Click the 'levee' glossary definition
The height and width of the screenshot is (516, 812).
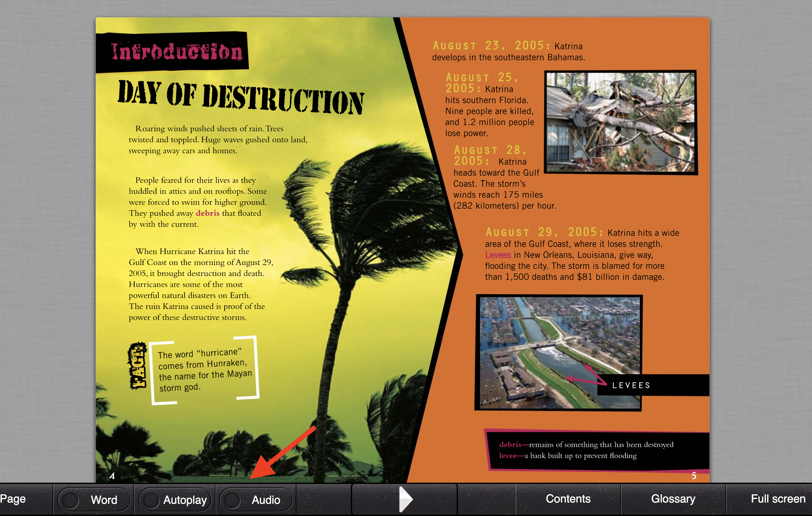click(x=568, y=455)
